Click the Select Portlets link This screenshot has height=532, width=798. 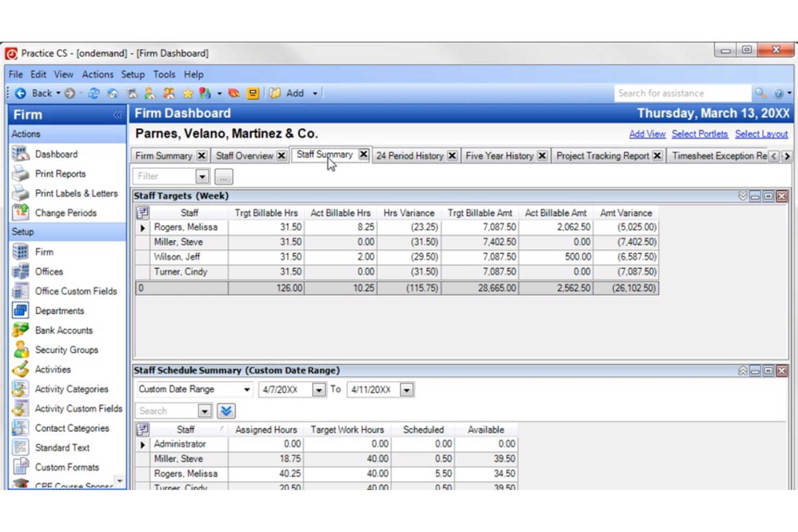coord(699,134)
